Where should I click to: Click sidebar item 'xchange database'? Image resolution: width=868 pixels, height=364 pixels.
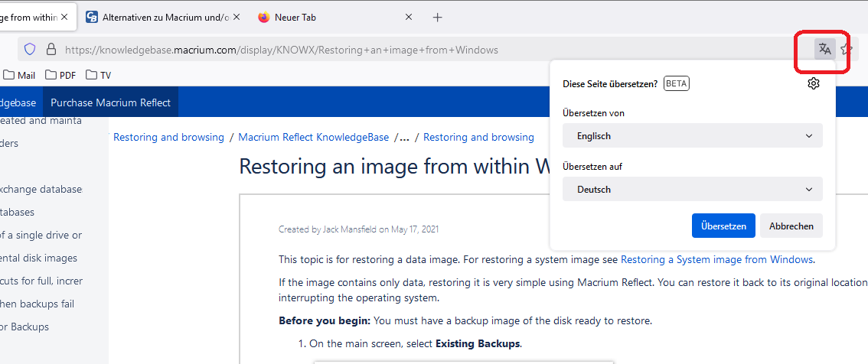pyautogui.click(x=41, y=189)
